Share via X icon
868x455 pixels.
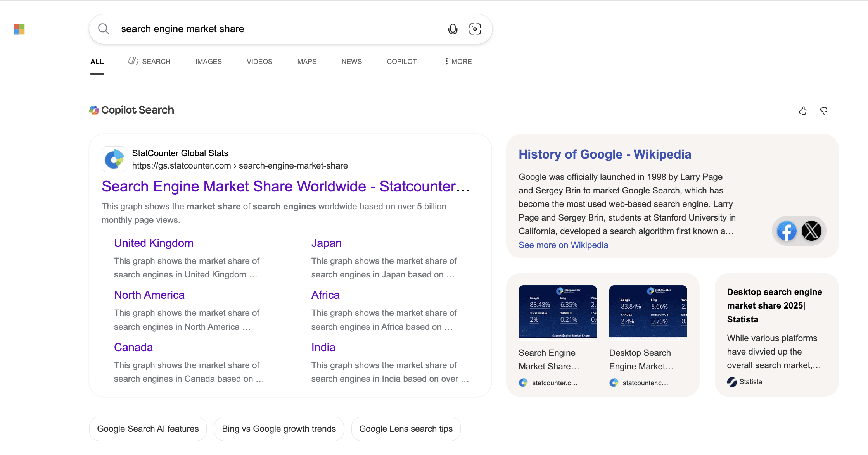(x=811, y=231)
